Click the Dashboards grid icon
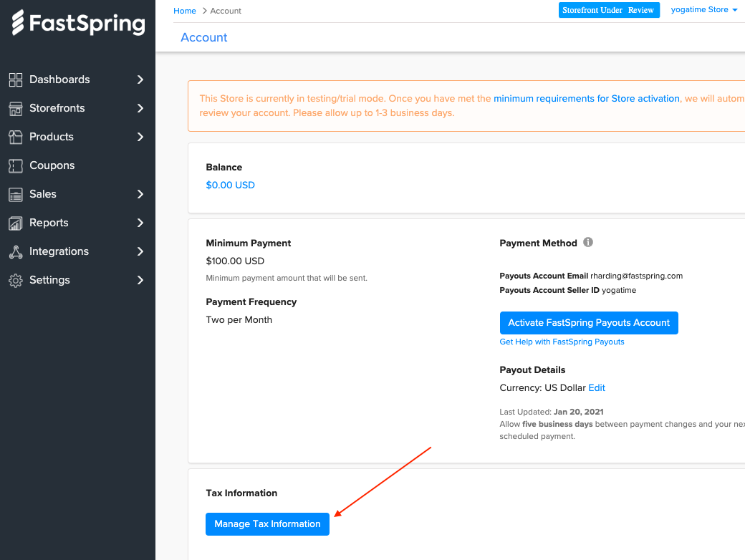This screenshot has height=560, width=745. pos(16,79)
